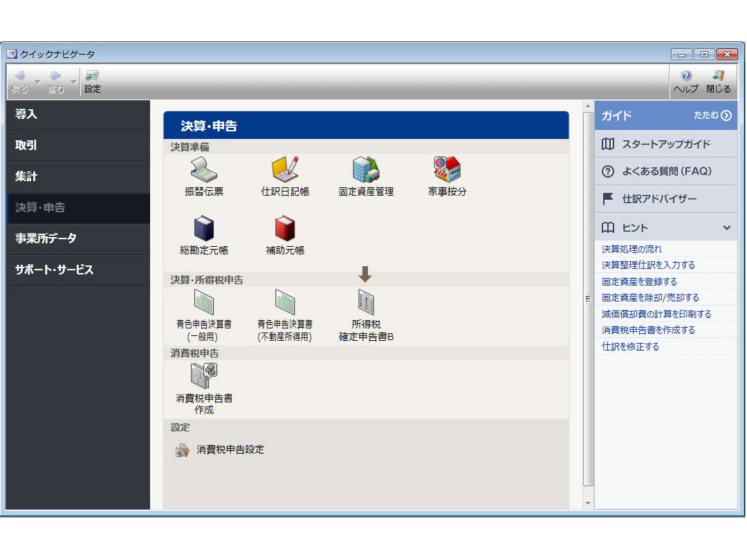The image size is (747, 560).
Task: Open the 総勘定元帳 general ledger book
Action: [x=204, y=235]
